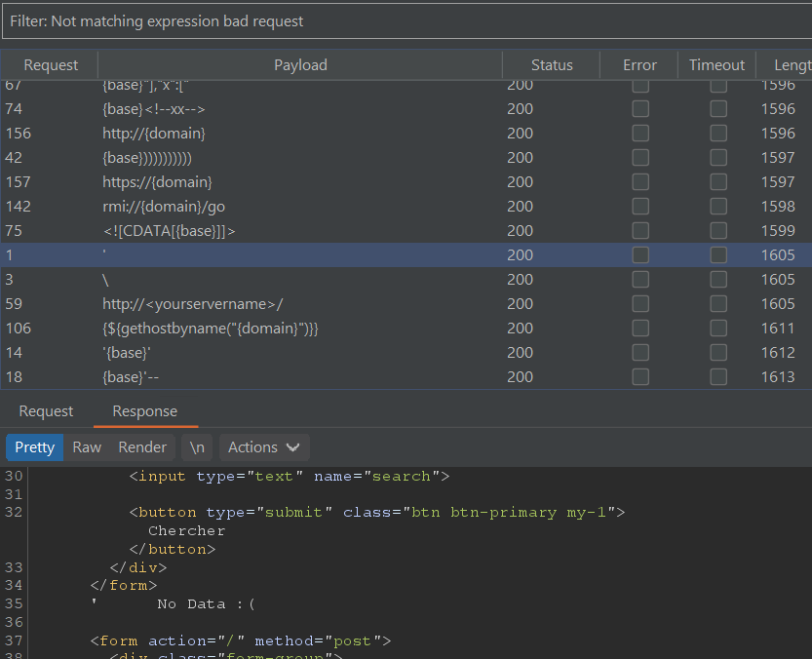Screen dimensions: 812x659
Task: Select row with payload {base}<!--xx-->
Action: [406, 109]
